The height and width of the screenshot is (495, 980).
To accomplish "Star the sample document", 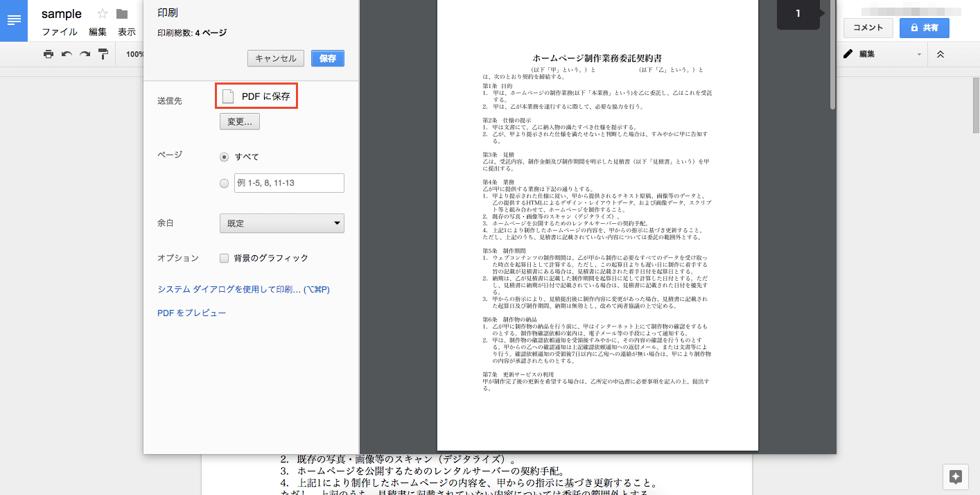I will point(103,14).
